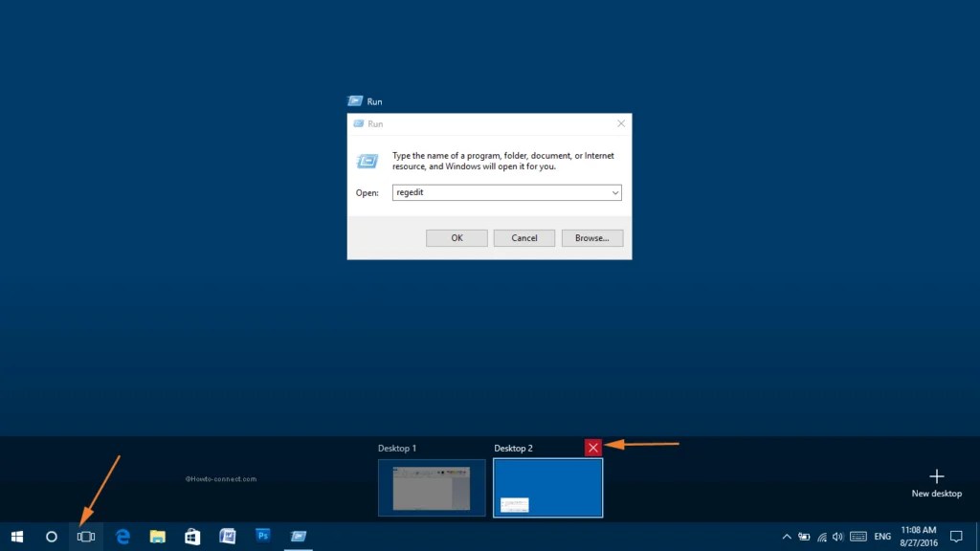Open the Windows Store app
This screenshot has width=980, height=551.
(191, 536)
